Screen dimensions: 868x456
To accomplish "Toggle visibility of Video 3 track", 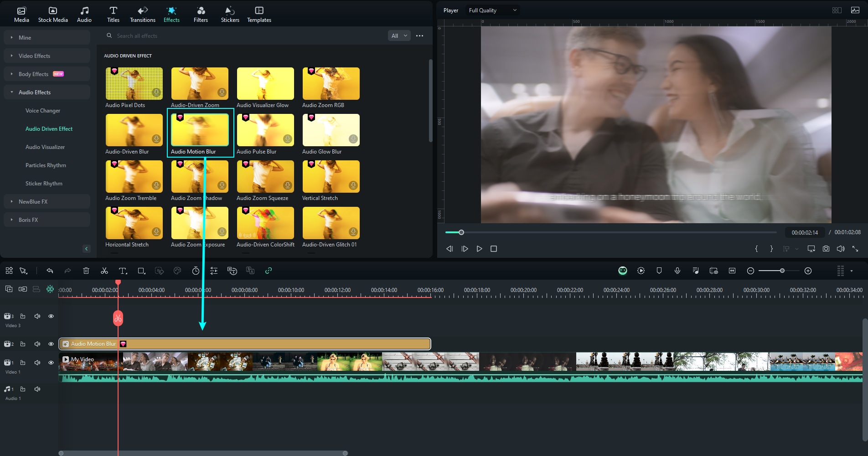I will click(51, 316).
